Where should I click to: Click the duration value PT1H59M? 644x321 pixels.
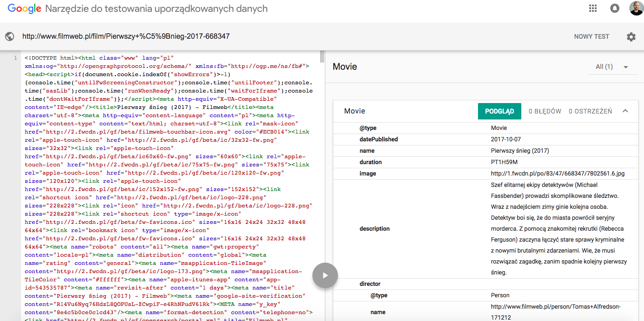[504, 162]
